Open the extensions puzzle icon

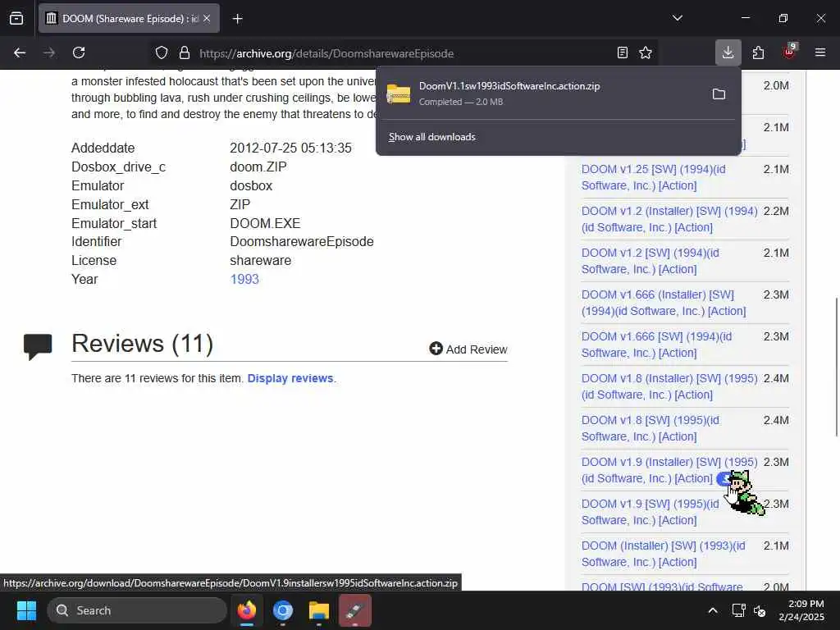point(758,52)
